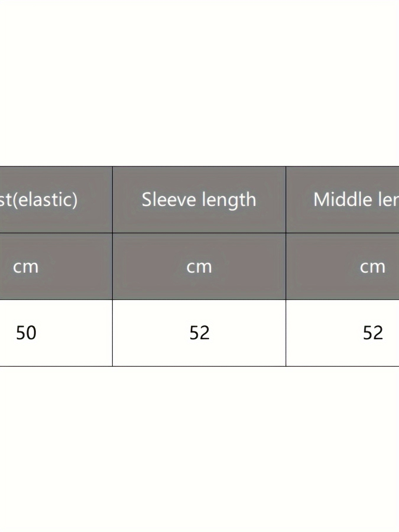
Task: Click the line separating cm row from 52 value
Action: pyautogui.click(x=199, y=300)
